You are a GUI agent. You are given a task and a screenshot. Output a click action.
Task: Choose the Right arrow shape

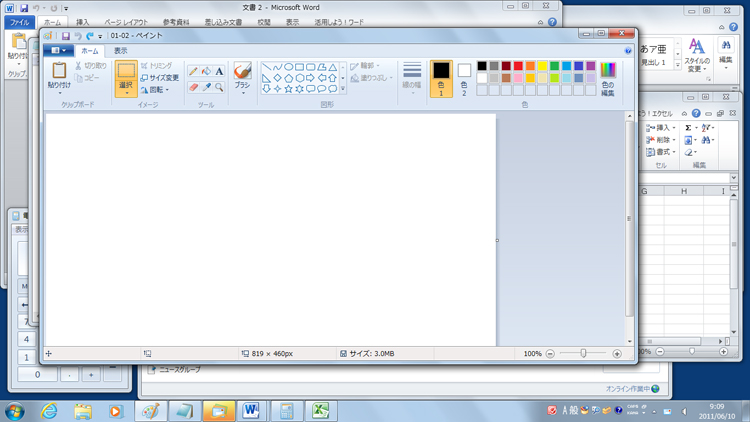click(310, 78)
